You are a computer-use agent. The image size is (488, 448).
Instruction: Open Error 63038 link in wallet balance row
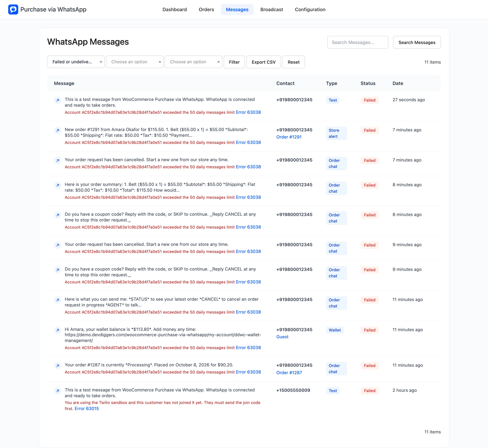(248, 348)
